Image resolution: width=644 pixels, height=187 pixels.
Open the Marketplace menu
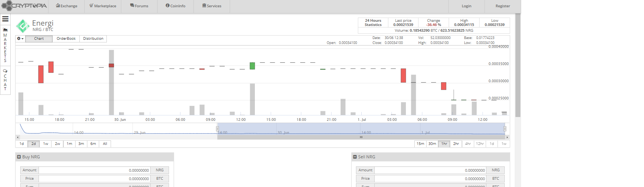point(103,6)
